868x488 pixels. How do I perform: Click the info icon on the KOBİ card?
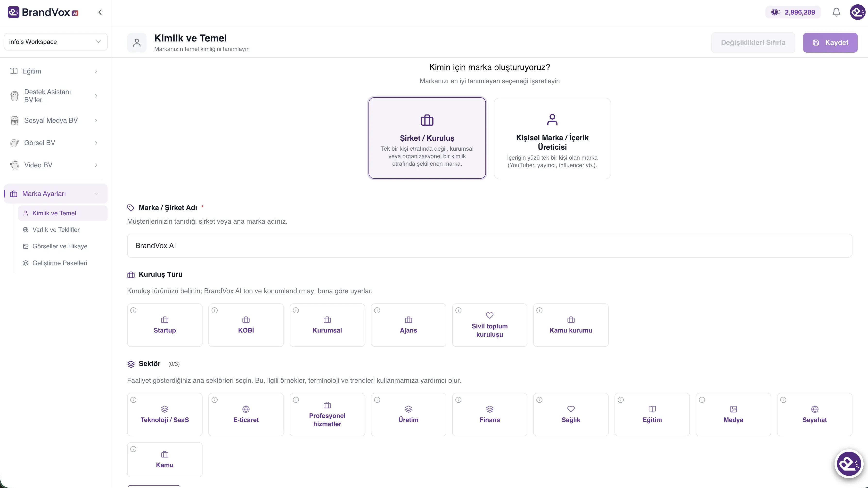[x=215, y=310]
